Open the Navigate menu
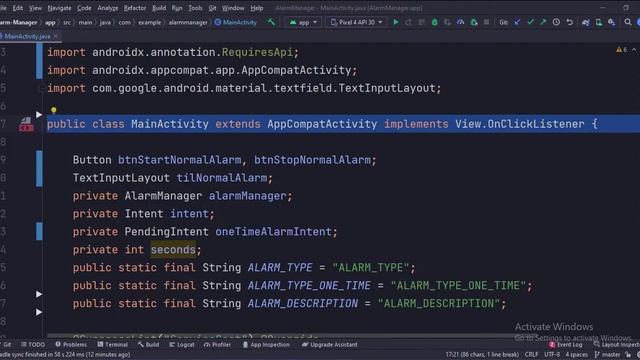 [59, 8]
